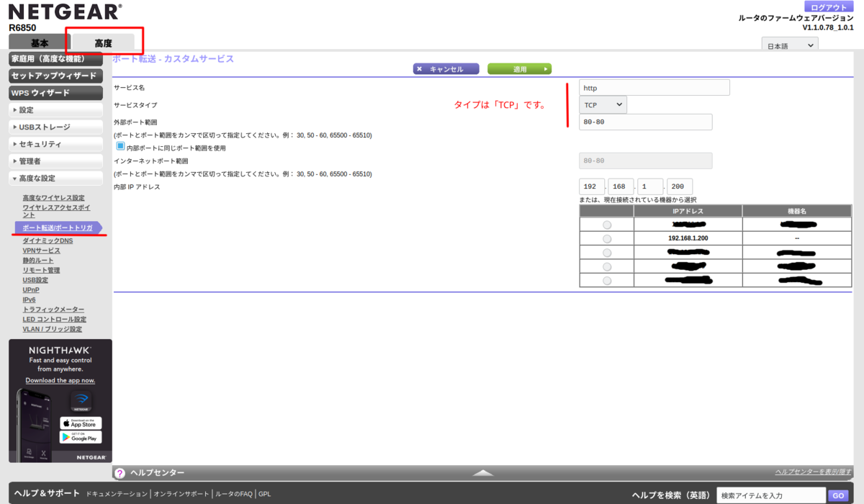Focus the third IP octet field 1
This screenshot has height=504, width=864.
[650, 186]
